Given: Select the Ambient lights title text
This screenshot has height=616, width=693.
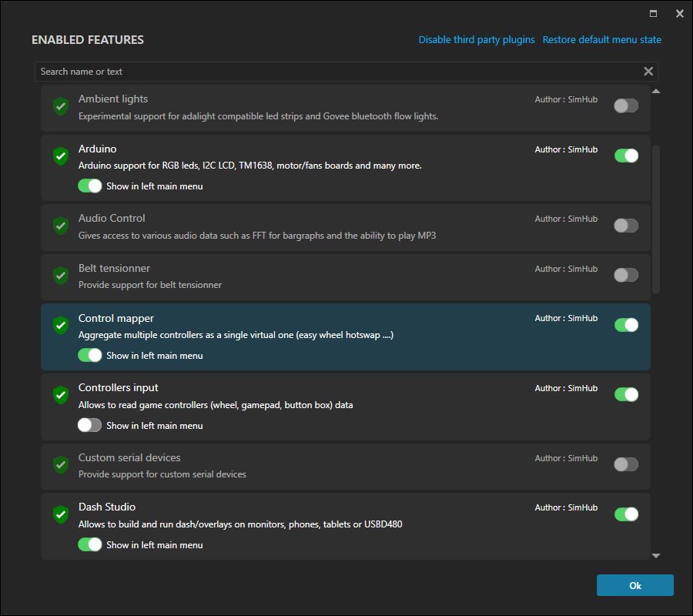Looking at the screenshot, I should (113, 99).
